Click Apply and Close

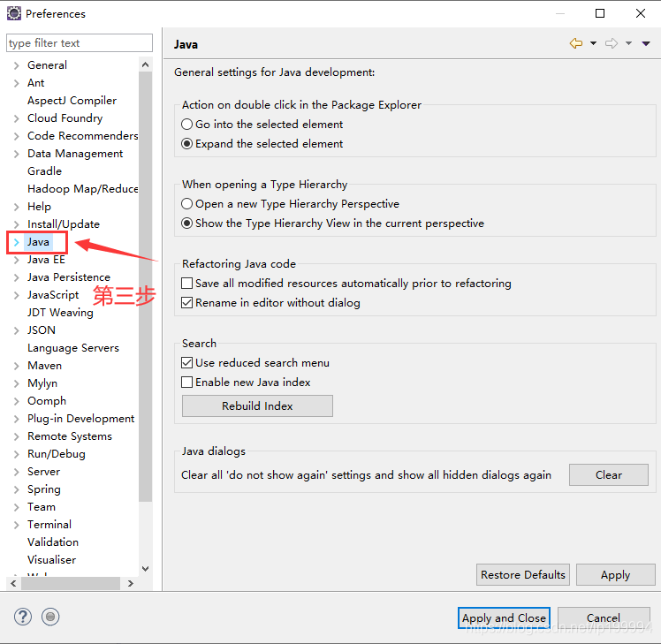coord(504,617)
